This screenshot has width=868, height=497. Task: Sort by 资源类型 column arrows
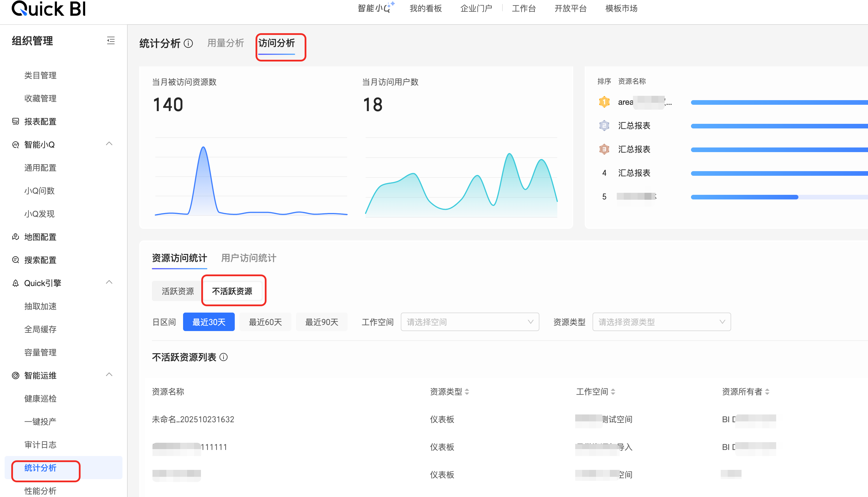coord(467,392)
